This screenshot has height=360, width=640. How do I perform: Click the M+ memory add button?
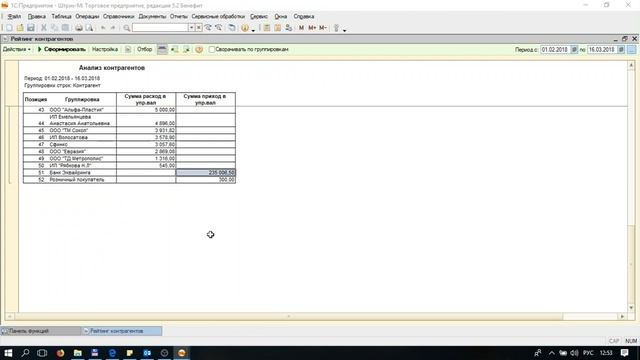point(312,28)
